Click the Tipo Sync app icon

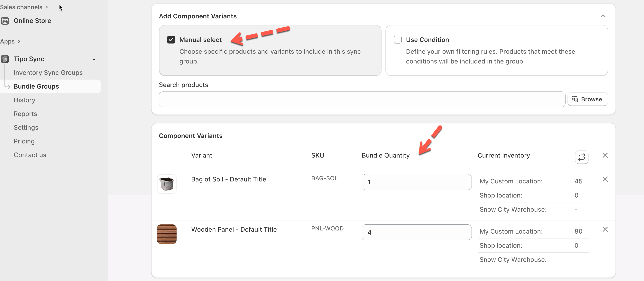[x=5, y=59]
